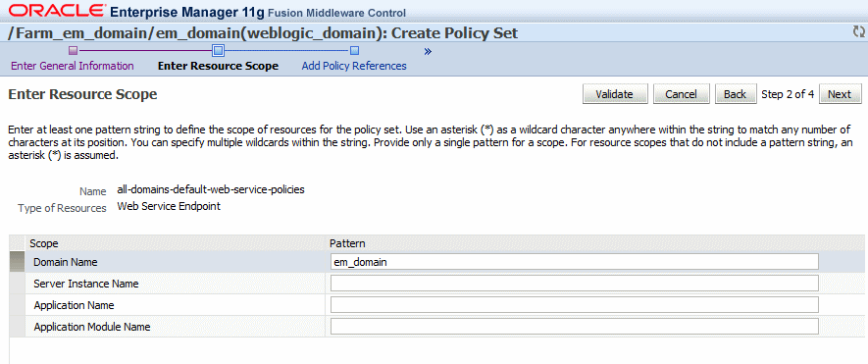
Task: Click the refresh icon in the page header
Action: [858, 32]
